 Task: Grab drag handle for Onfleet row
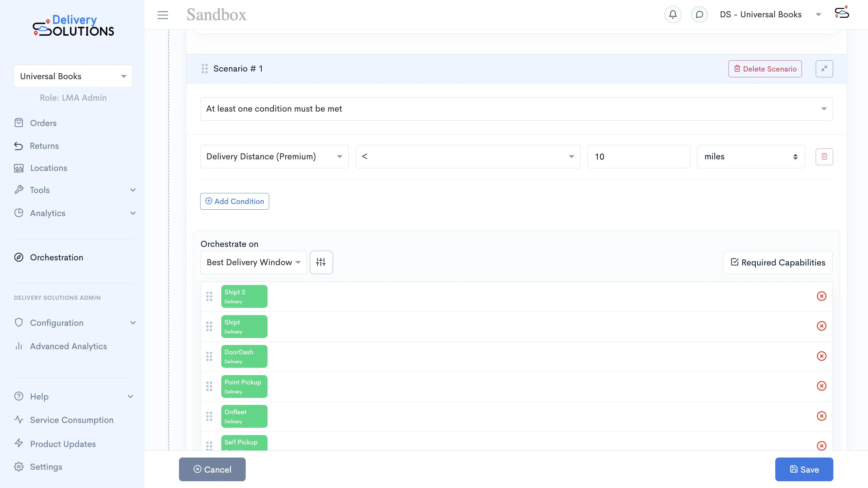[x=209, y=416]
